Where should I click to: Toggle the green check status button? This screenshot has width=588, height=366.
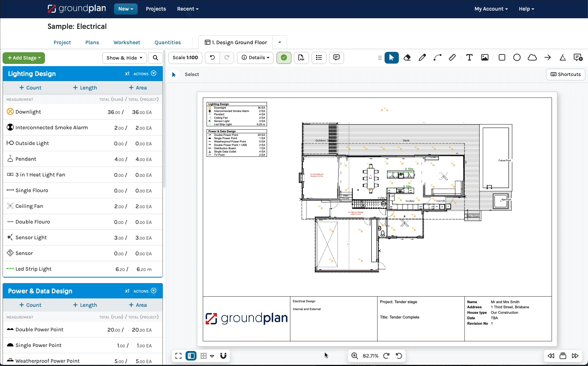[x=284, y=58]
